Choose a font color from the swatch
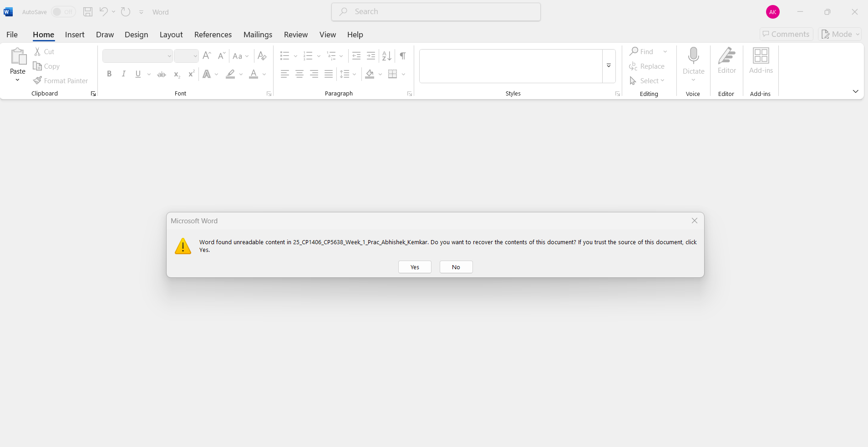 click(254, 74)
